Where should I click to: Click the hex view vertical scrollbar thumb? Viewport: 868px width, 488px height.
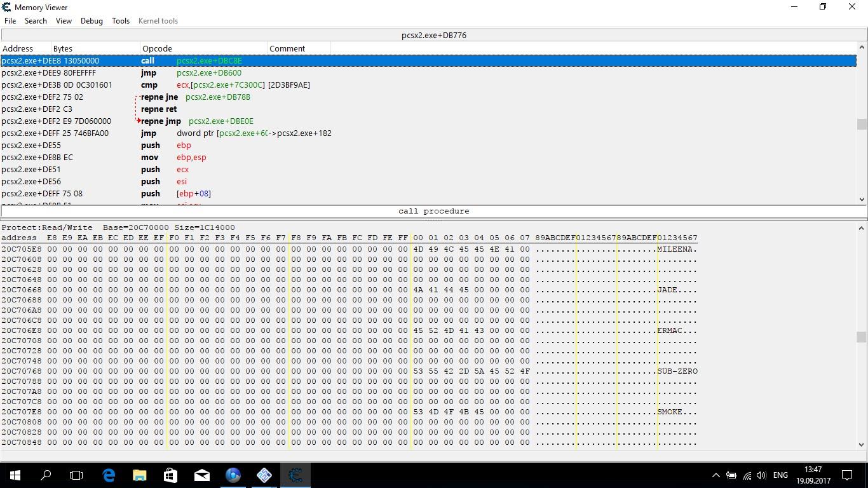click(x=862, y=337)
